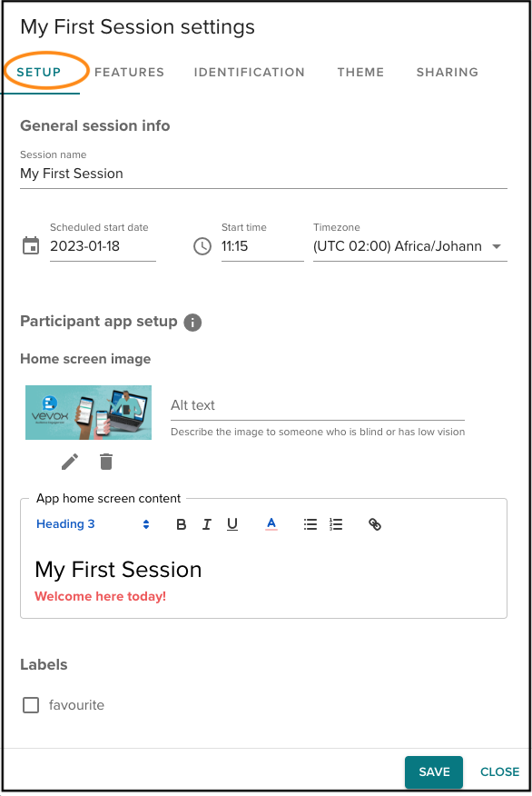
Task: Focus the Alt text input field
Action: (318, 405)
